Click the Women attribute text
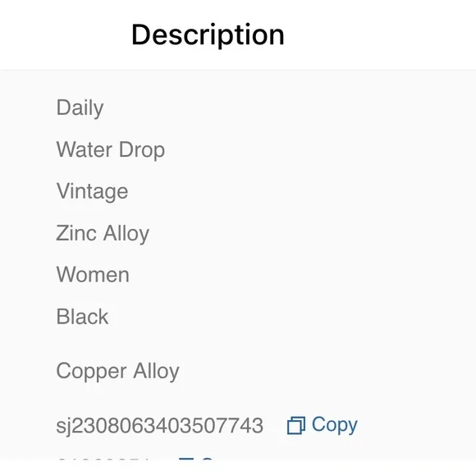The width and height of the screenshot is (476, 476). point(93,275)
